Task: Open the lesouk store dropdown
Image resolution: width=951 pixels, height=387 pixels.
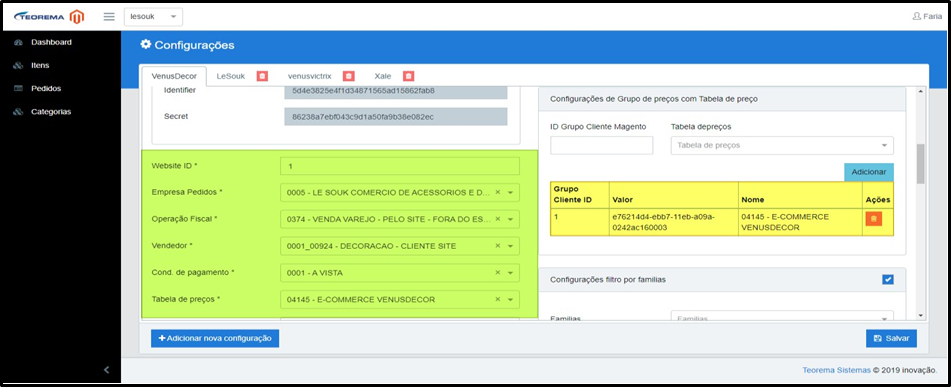Action: (153, 17)
